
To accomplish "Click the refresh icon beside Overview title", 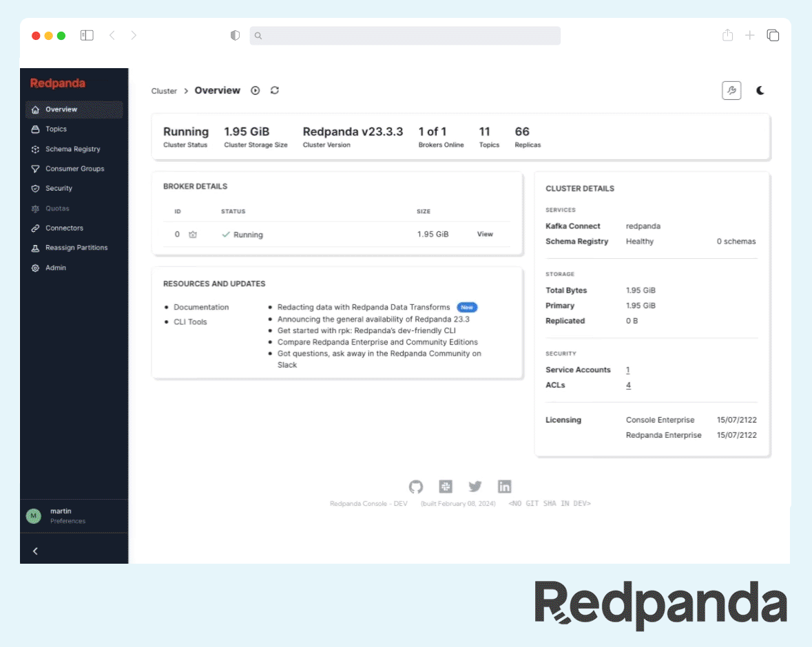I will tap(275, 90).
